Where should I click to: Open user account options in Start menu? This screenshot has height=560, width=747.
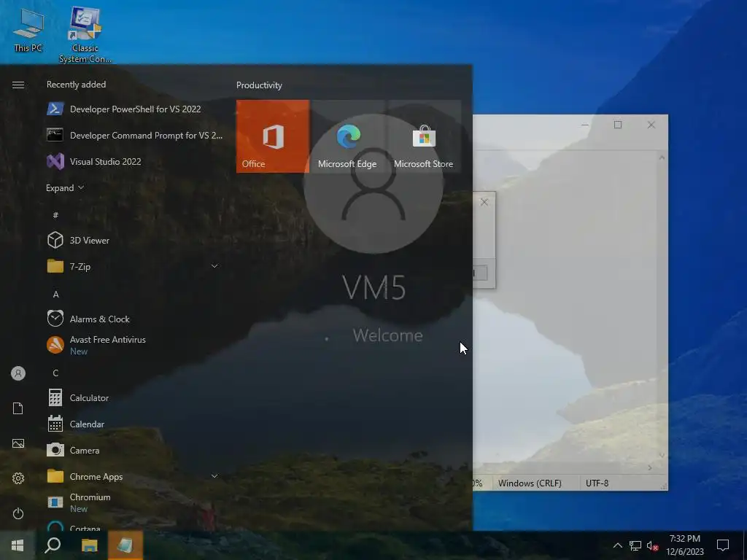tap(18, 373)
